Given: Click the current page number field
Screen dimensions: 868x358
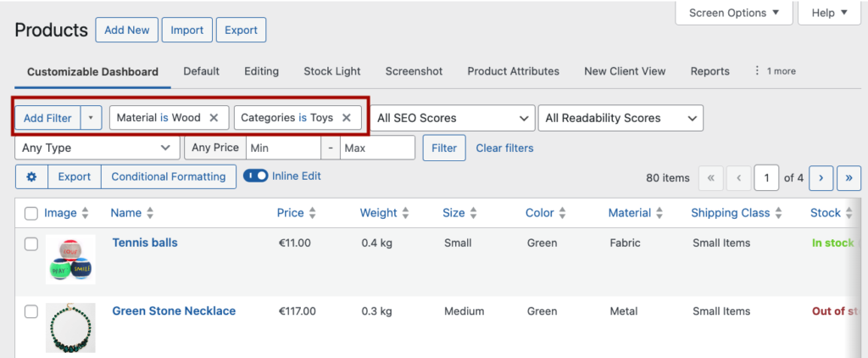Looking at the screenshot, I should [x=766, y=178].
